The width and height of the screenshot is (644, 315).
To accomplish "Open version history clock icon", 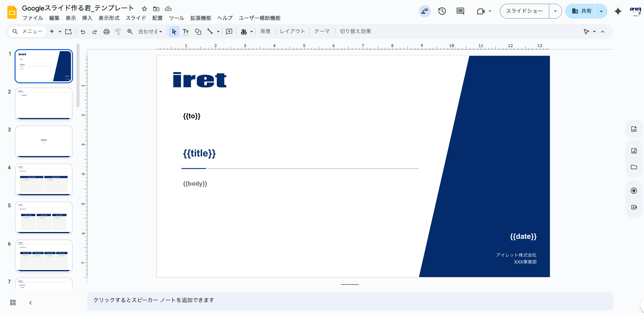I will click(x=442, y=11).
